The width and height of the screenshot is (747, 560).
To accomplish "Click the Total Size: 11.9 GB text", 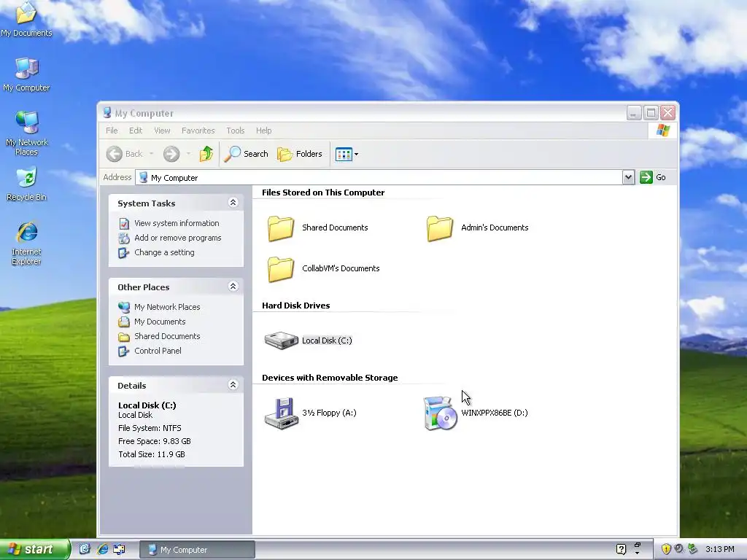I will pos(152,454).
